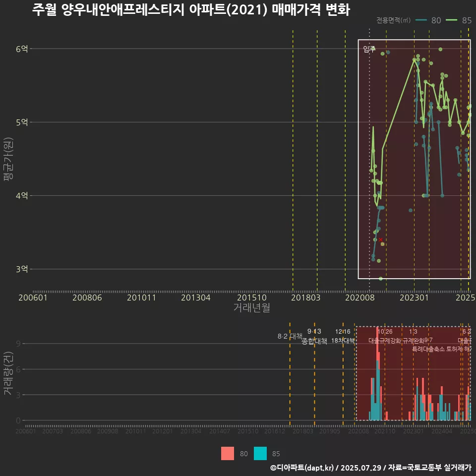Click the red X marker in price chart

380,239
